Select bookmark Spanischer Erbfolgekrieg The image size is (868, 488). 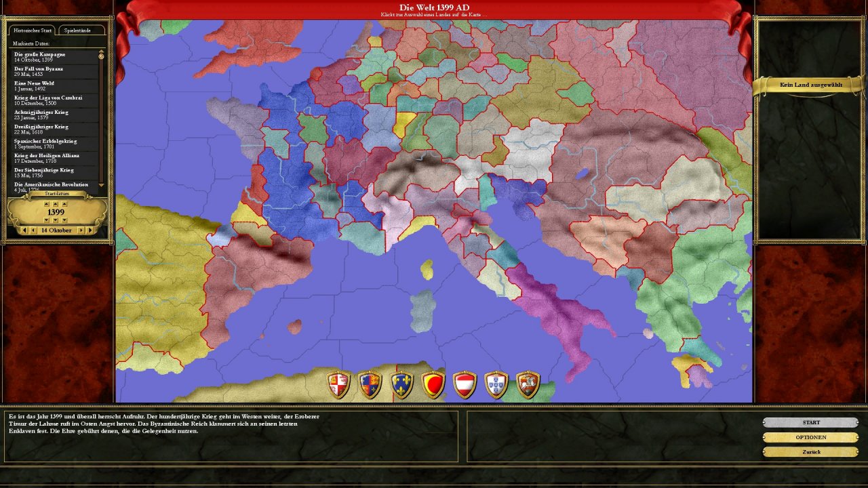(x=56, y=144)
